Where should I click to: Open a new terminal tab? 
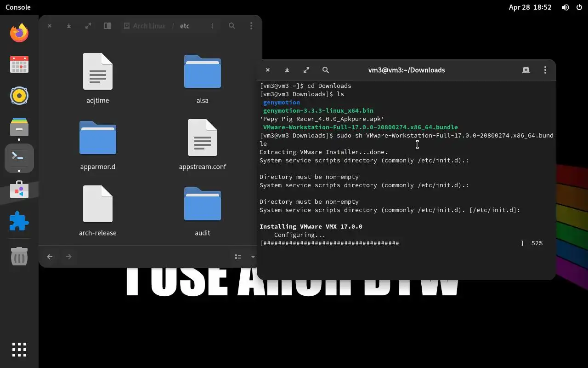tap(526, 70)
